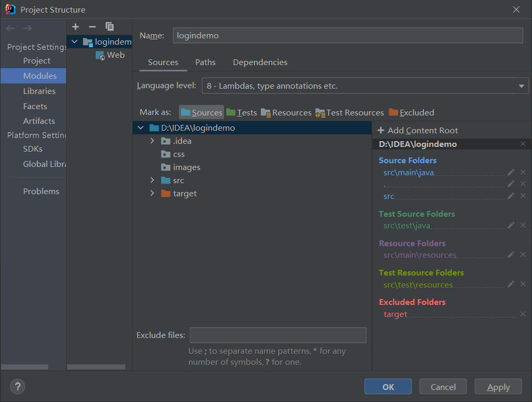Open the Dependencies tab
Screen dimensions: 532x402
pyautogui.click(x=260, y=62)
